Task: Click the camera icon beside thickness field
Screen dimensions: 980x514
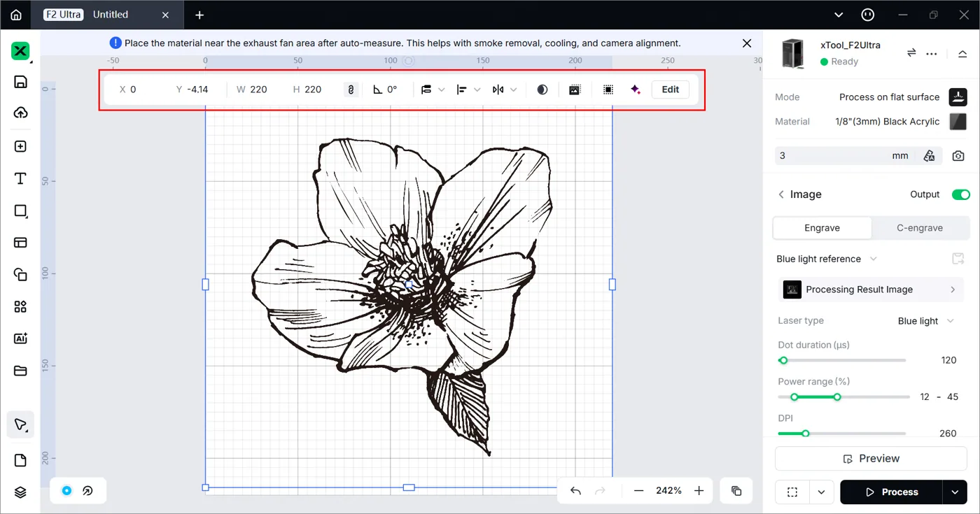Action: click(958, 156)
